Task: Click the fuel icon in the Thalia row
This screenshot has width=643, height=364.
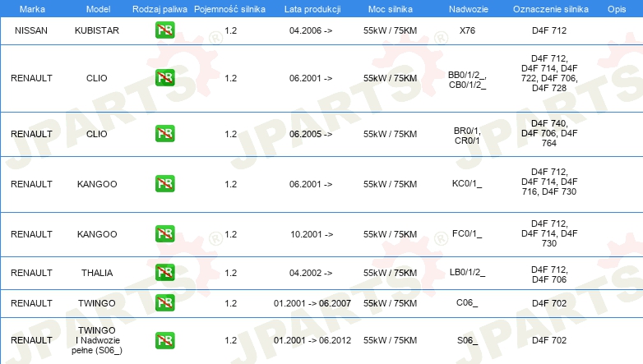Action: point(164,273)
